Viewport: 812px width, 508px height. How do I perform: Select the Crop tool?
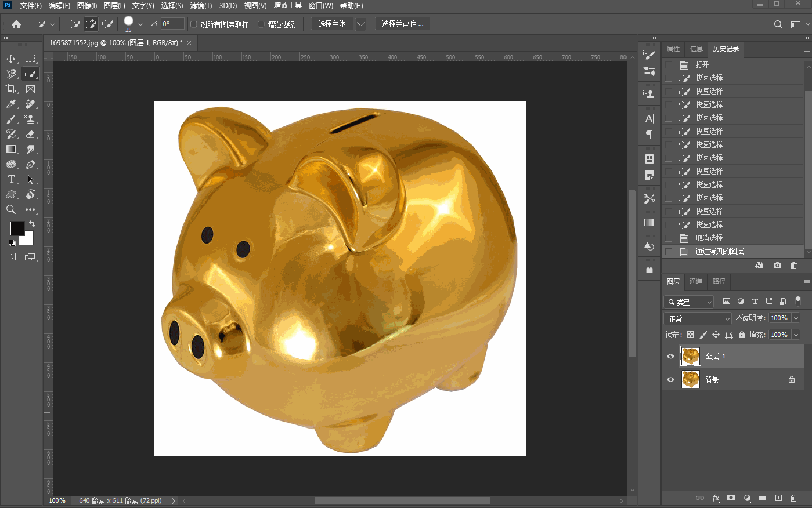[11, 89]
